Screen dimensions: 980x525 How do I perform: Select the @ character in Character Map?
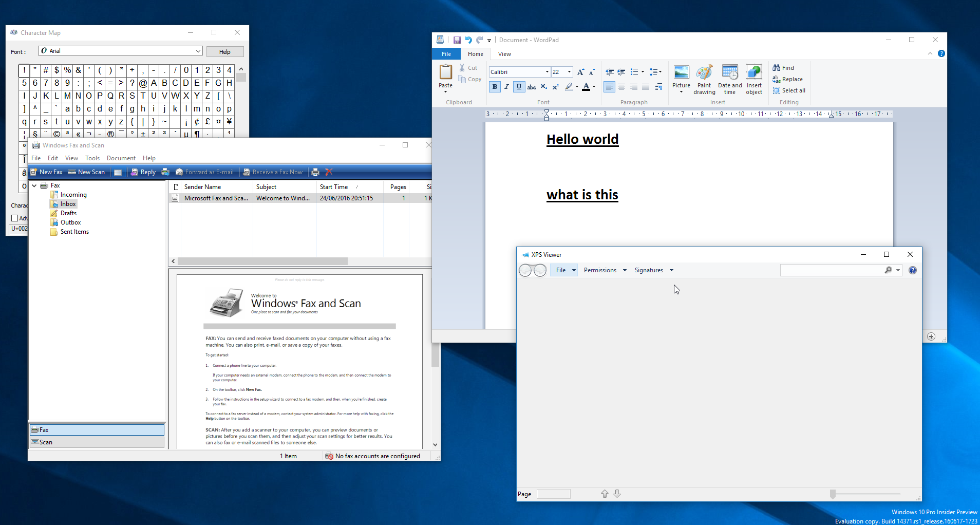click(x=143, y=83)
